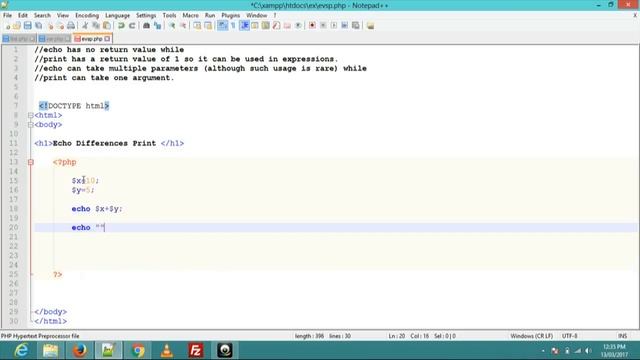Collapse the <body> fold marker
The height and width of the screenshot is (360, 640).
[x=31, y=125]
